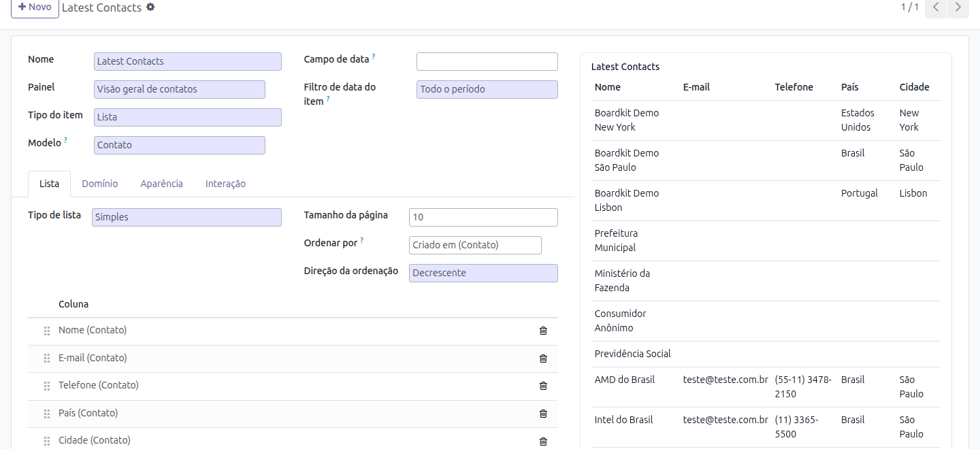
Task: Delete the Telefone (Contato) column row
Action: 543,386
